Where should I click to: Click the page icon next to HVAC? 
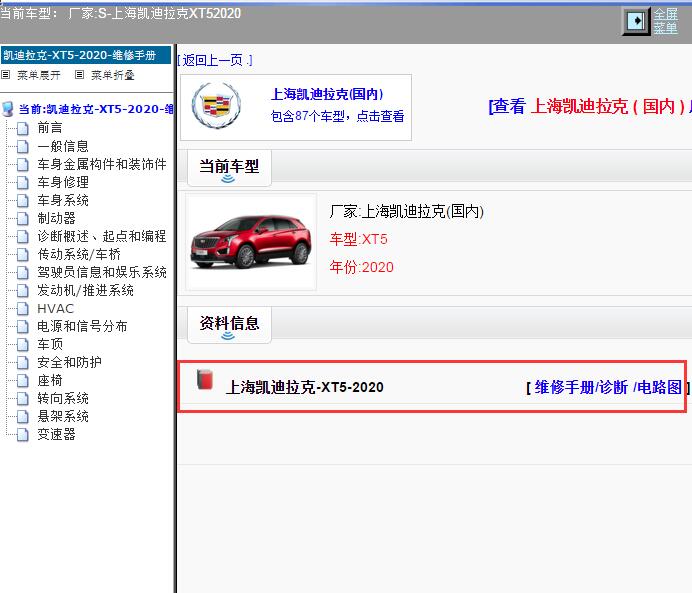tap(23, 309)
